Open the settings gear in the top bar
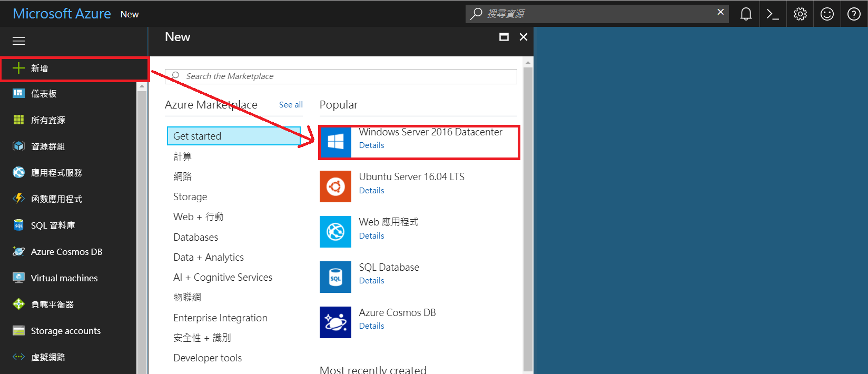 800,14
